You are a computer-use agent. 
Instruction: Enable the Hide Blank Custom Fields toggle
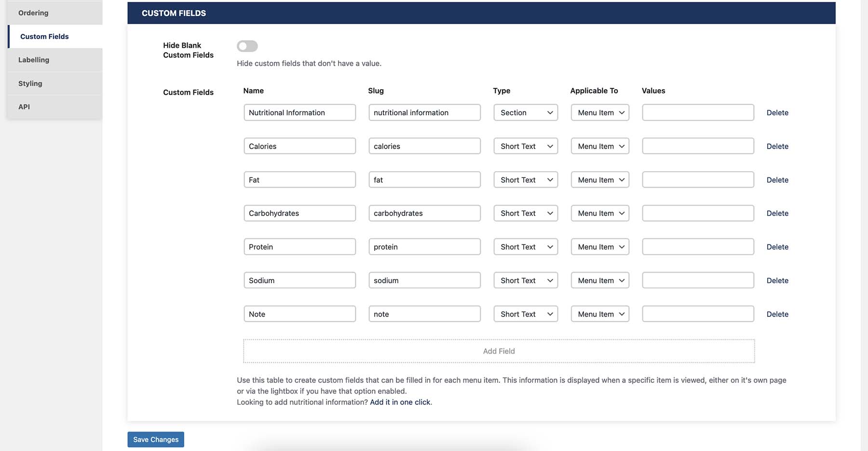pos(247,46)
